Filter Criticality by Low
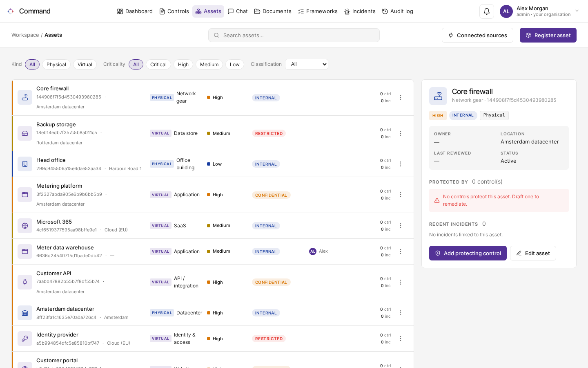Screen dimensions: 588x368 [235, 65]
